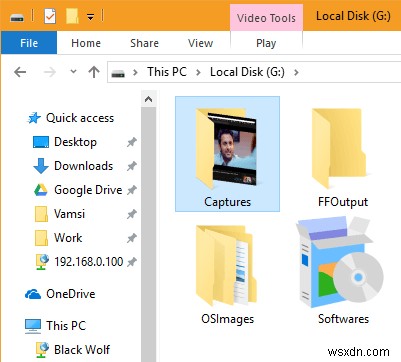Click the navigation pane scroll-up arrow

[x=149, y=99]
